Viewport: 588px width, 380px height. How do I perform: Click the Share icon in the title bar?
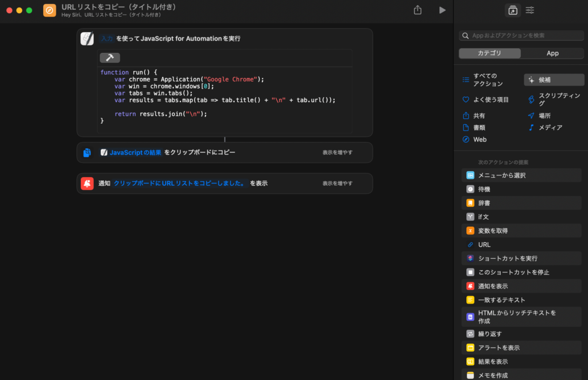[x=417, y=10]
